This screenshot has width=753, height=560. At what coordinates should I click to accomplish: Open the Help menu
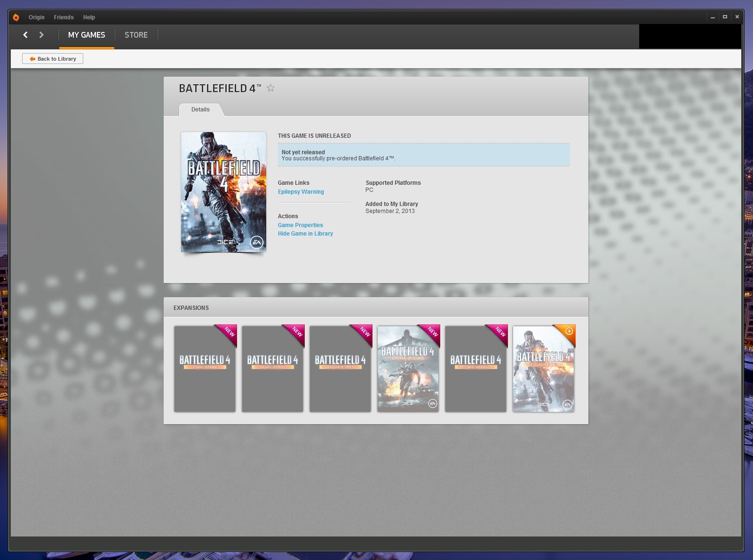pos(89,17)
